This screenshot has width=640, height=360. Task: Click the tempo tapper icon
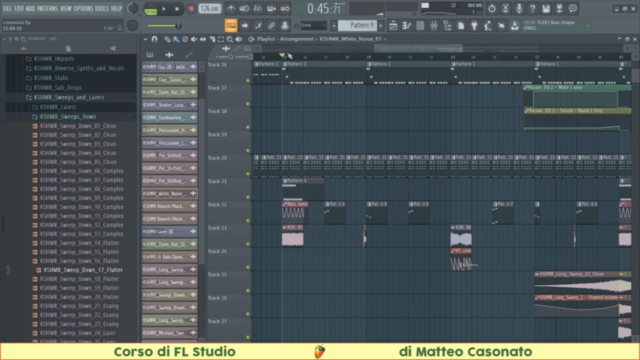[x=487, y=26]
